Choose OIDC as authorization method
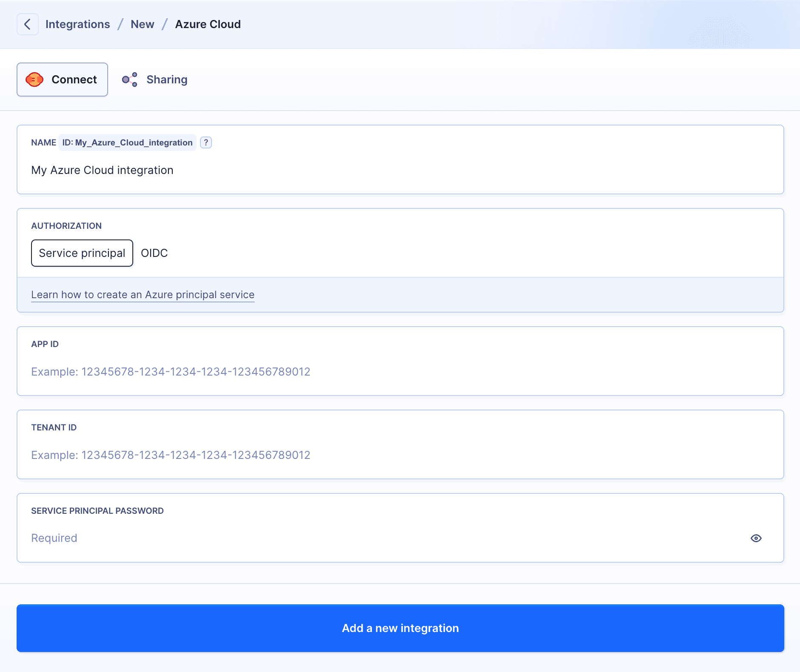Screen dimensions: 800x672 [x=154, y=253]
